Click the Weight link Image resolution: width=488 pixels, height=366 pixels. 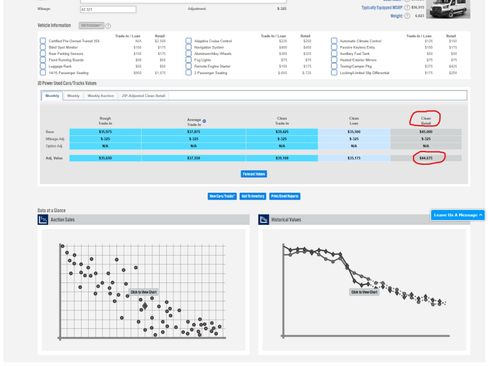click(x=396, y=16)
